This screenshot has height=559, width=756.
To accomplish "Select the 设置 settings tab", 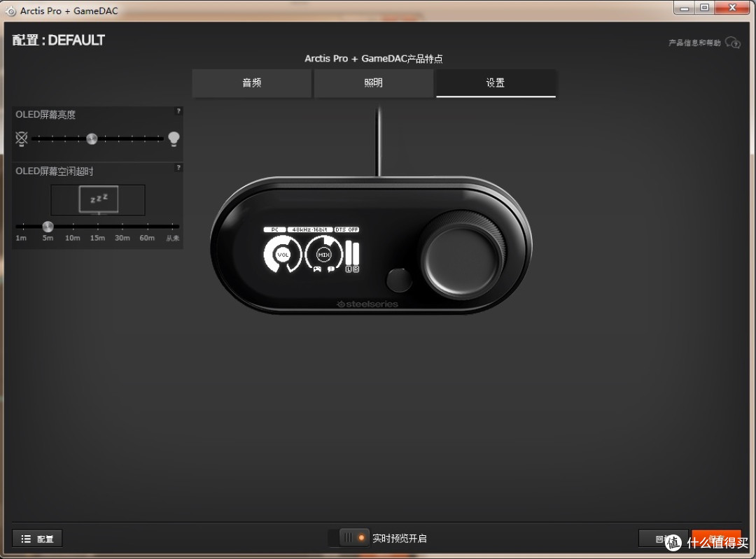I will pos(496,83).
